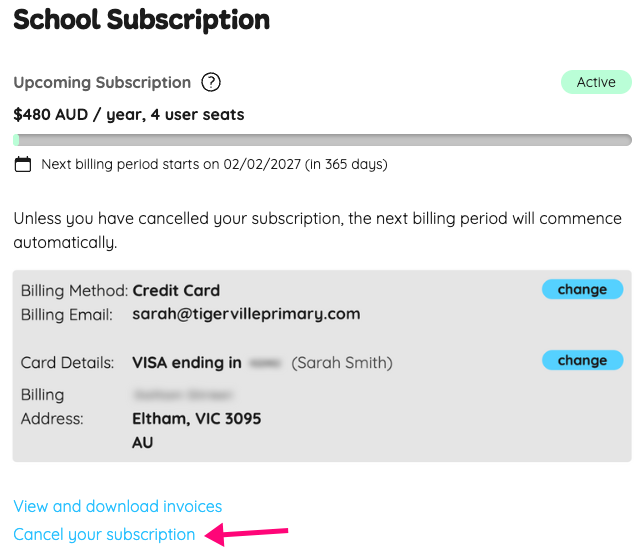
Task: Click the $480 AUD / year price text
Action: pos(128,114)
